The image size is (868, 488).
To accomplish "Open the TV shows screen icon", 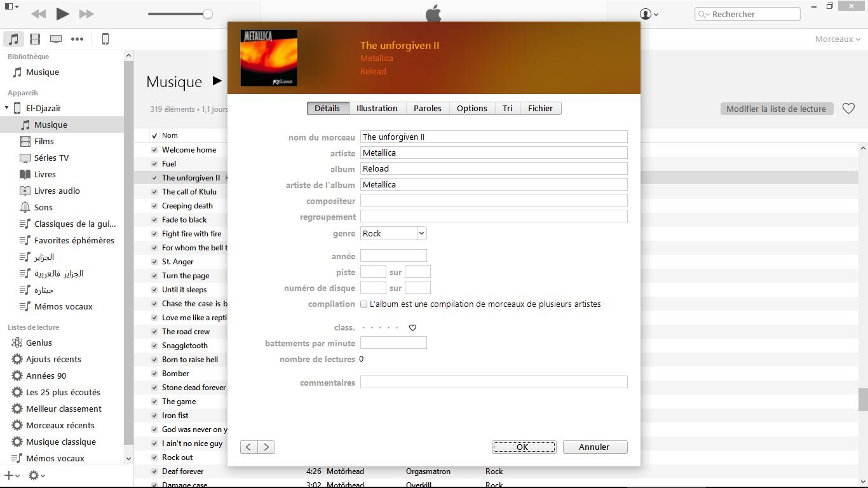I will click(56, 39).
